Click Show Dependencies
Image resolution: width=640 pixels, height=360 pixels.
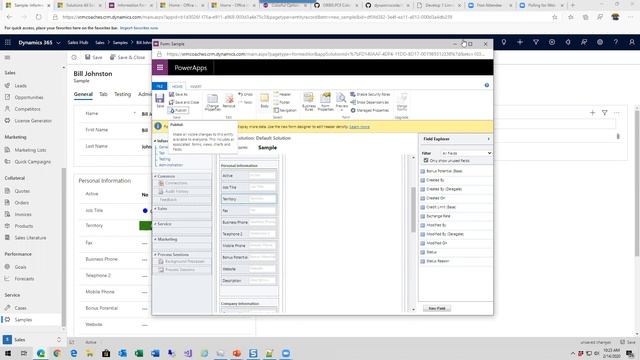click(369, 102)
